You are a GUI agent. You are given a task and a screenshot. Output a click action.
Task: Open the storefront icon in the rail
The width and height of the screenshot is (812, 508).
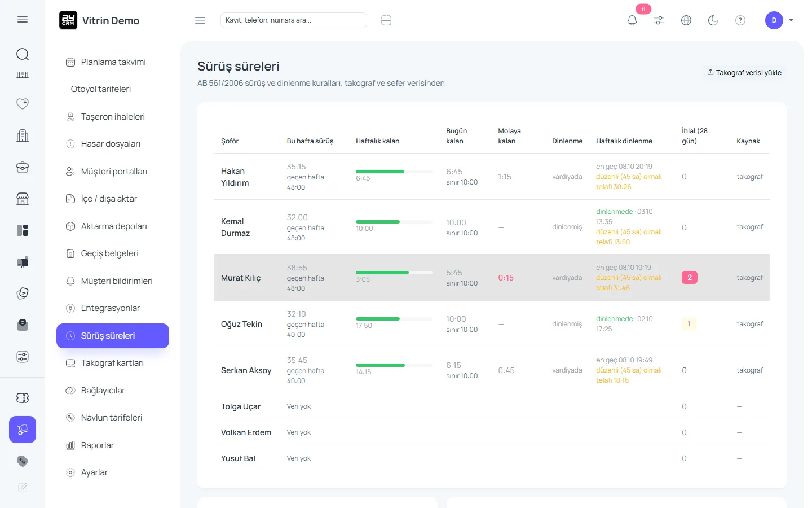click(23, 199)
